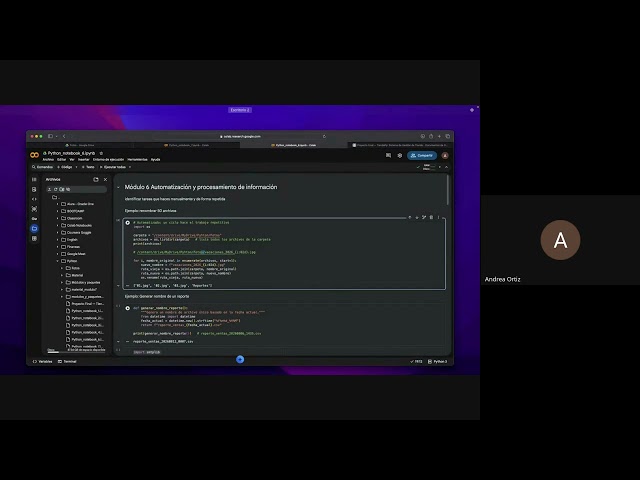Open Entorno de ejecución menu

108,160
